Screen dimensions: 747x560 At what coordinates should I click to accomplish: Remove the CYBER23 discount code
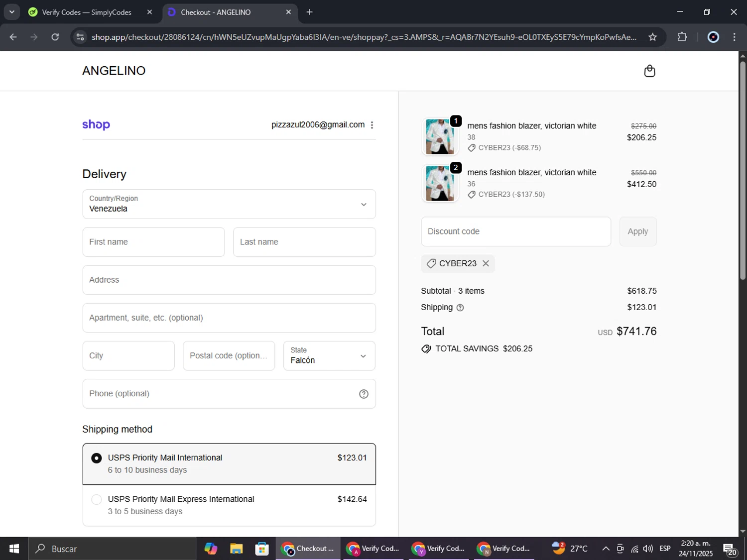[486, 263]
